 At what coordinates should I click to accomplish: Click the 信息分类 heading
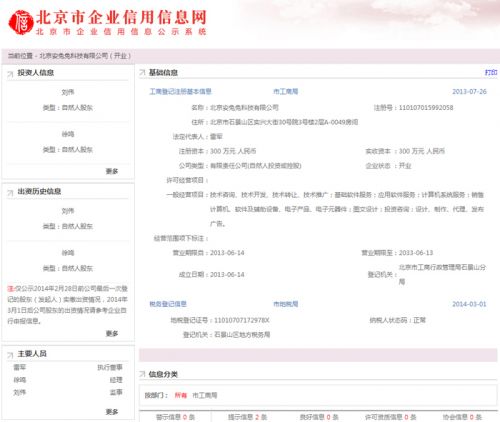tap(163, 374)
